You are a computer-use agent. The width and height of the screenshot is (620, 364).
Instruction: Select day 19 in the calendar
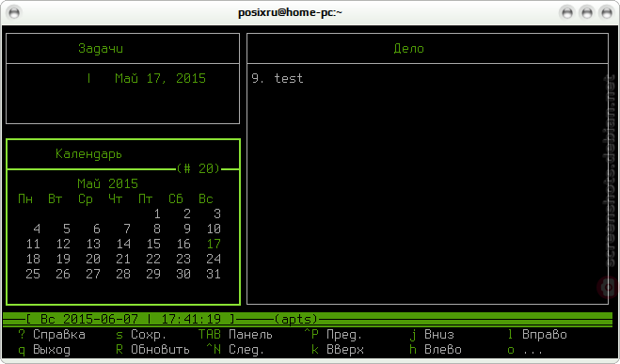pos(63,259)
